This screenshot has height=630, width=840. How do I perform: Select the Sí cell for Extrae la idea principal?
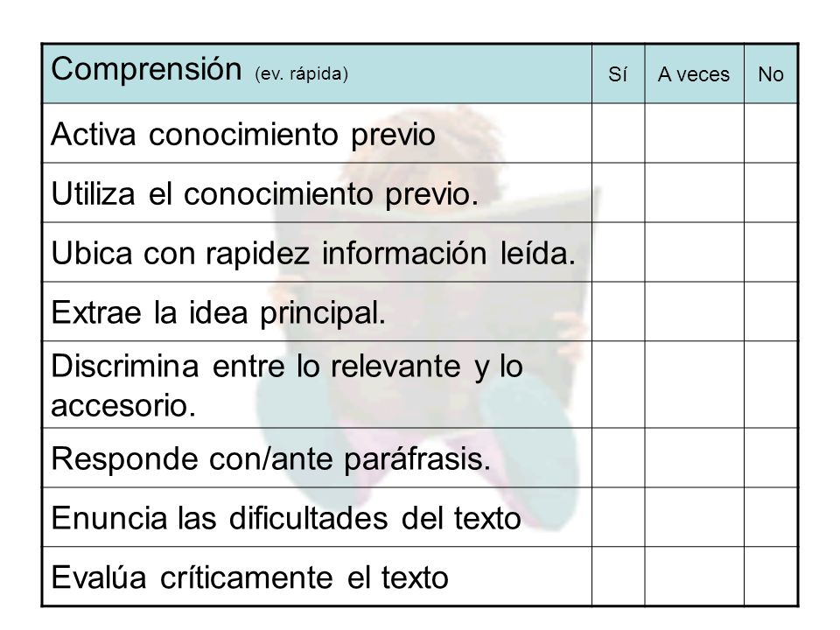[619, 311]
